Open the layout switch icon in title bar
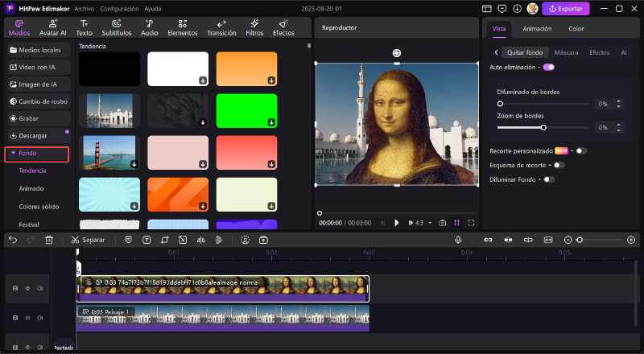 pos(487,9)
